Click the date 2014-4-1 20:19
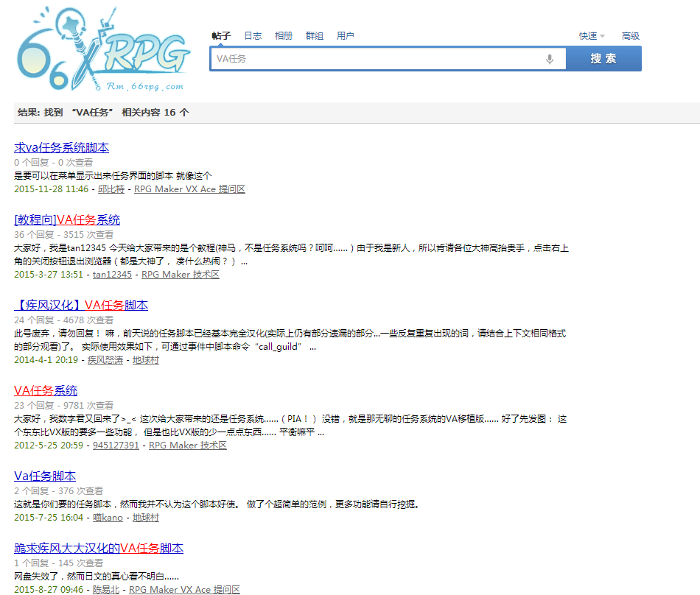This screenshot has height=595, width=700. click(46, 360)
